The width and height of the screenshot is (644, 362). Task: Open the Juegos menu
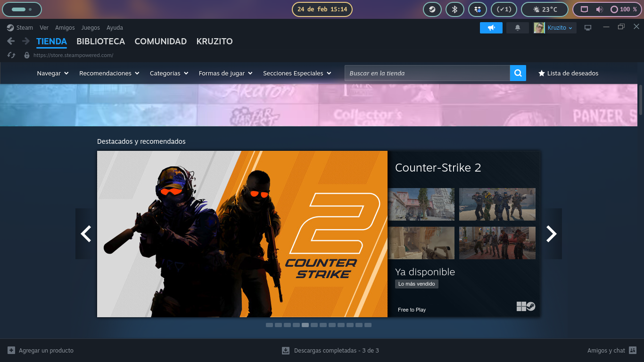pyautogui.click(x=91, y=28)
